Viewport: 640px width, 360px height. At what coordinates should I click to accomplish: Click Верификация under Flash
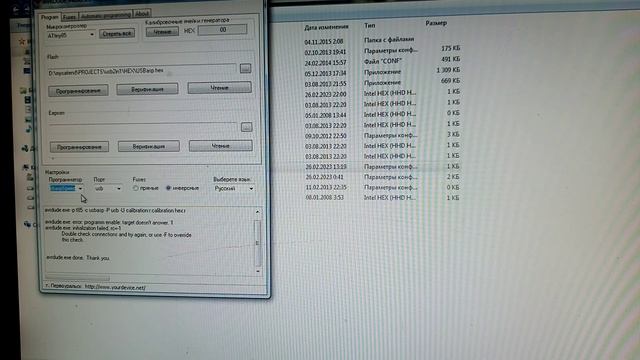[147, 89]
